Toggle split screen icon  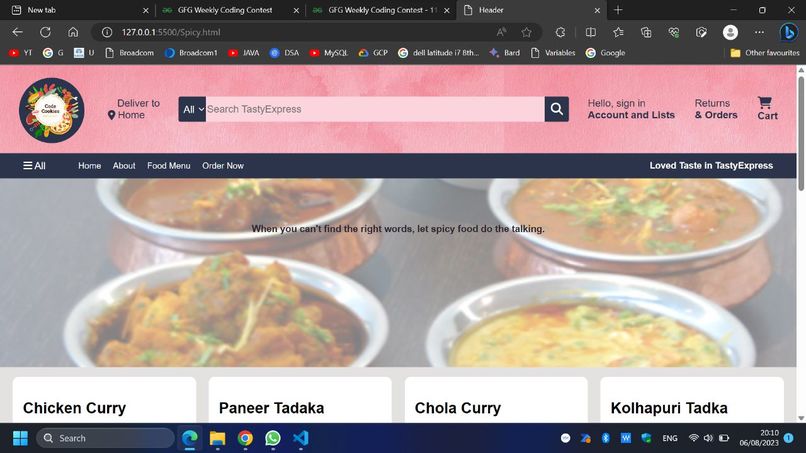pos(591,32)
